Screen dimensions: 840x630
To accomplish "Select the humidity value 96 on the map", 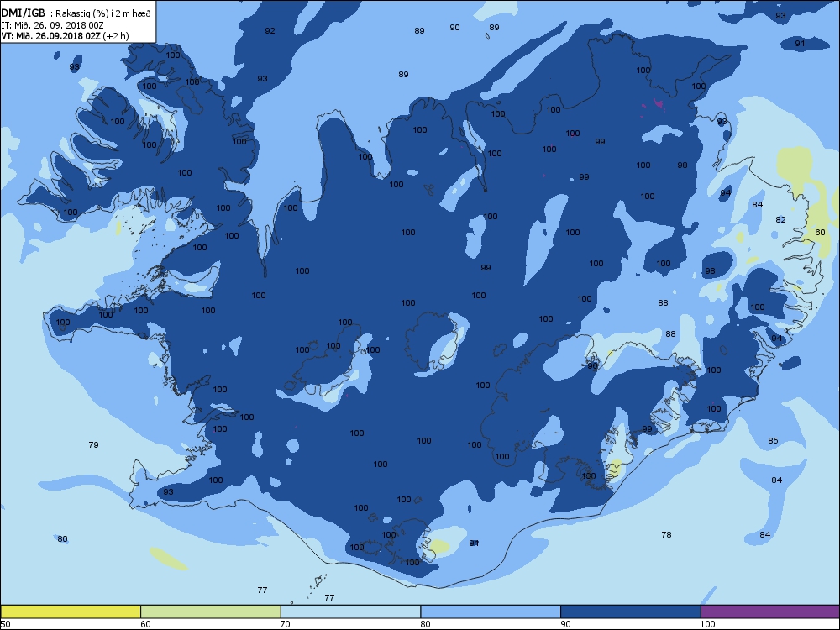I will pos(592,366).
